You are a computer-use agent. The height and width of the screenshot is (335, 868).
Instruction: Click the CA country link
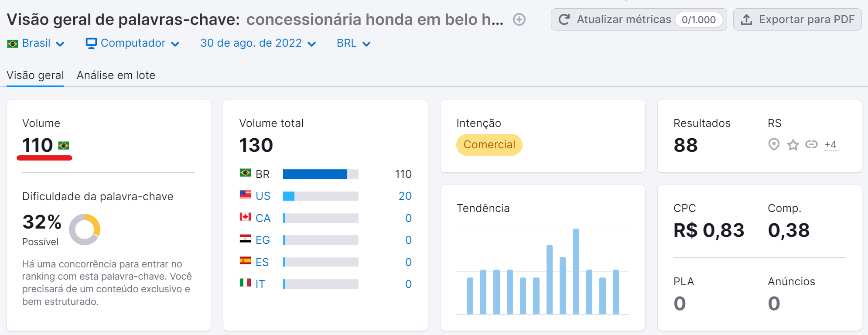point(263,218)
